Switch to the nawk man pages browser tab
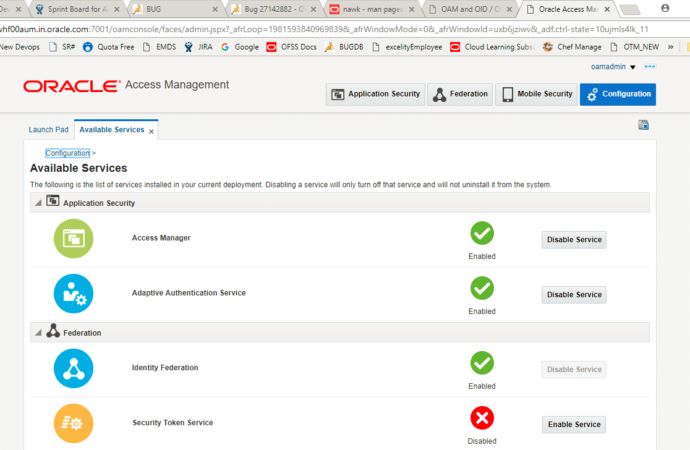The width and height of the screenshot is (690, 450). tap(372, 9)
